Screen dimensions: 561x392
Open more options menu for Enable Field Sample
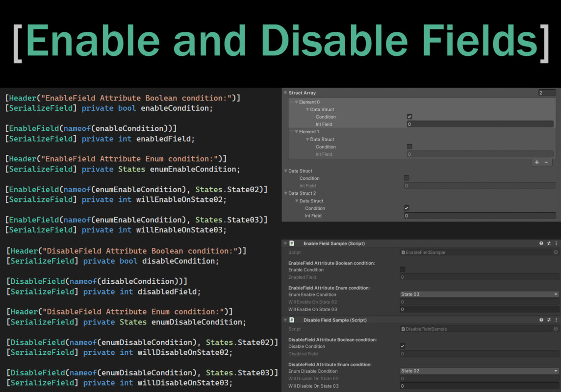556,244
